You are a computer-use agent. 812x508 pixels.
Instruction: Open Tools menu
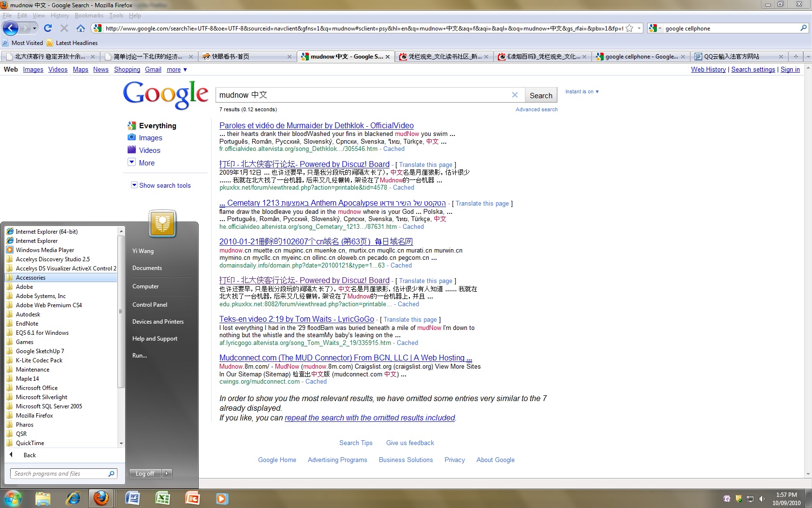coord(116,15)
